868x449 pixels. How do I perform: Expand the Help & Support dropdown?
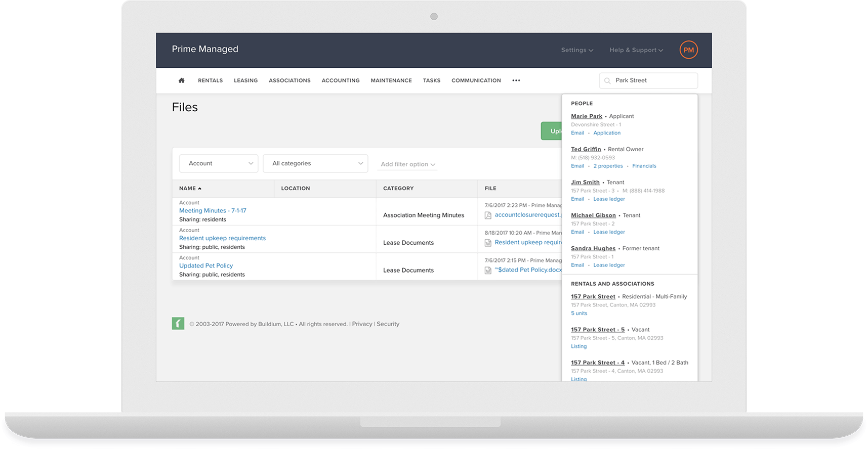[x=636, y=50]
